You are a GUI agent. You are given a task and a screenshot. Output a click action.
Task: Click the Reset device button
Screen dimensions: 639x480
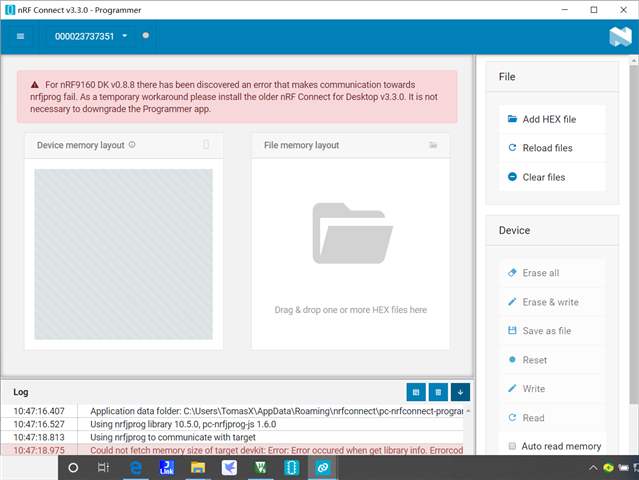pos(552,360)
